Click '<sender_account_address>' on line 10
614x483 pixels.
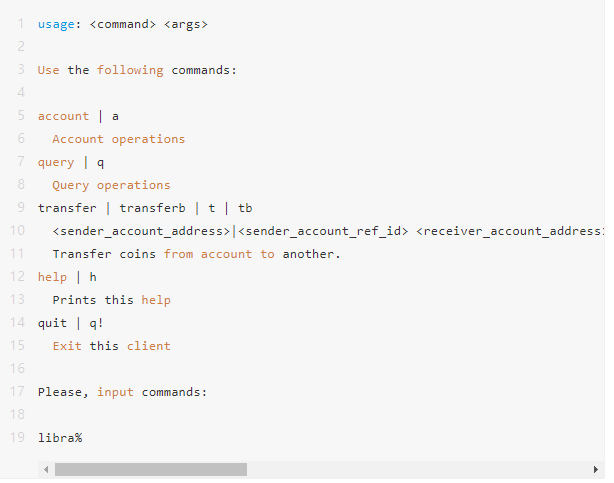click(x=141, y=231)
